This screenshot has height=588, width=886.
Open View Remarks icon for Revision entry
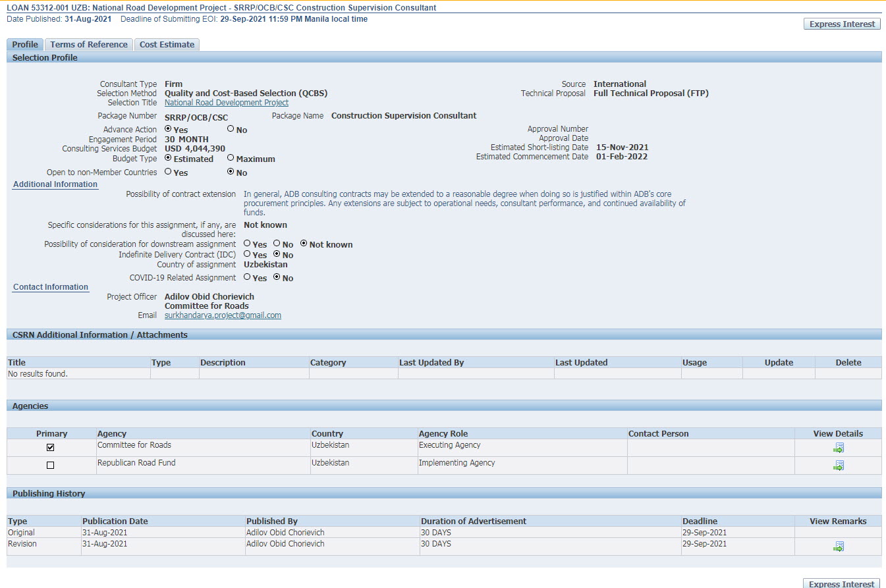[x=838, y=547]
